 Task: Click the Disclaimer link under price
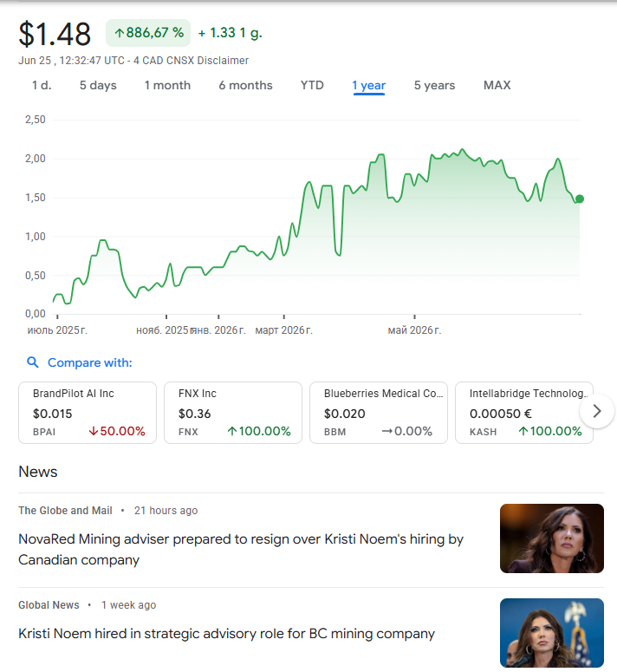point(223,61)
